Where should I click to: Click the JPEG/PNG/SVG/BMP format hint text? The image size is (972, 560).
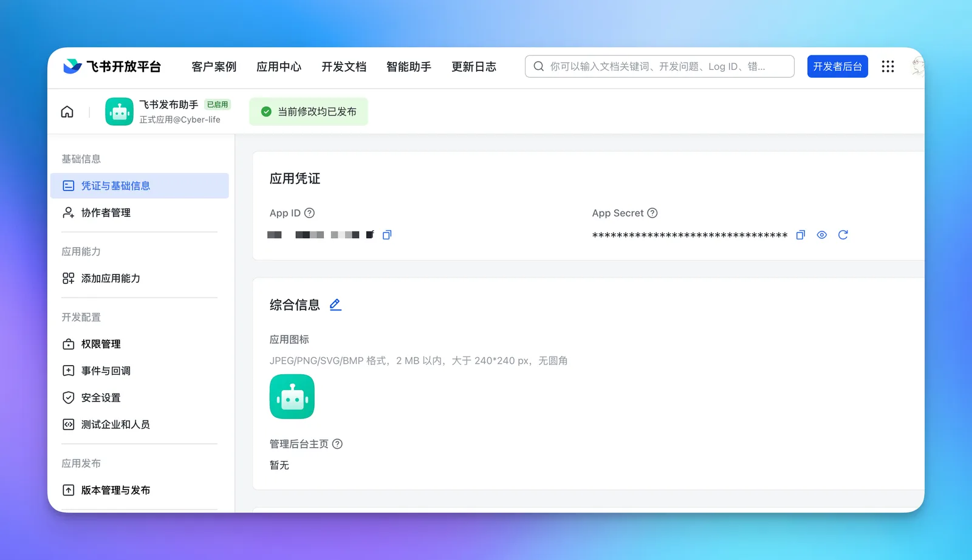pos(419,361)
